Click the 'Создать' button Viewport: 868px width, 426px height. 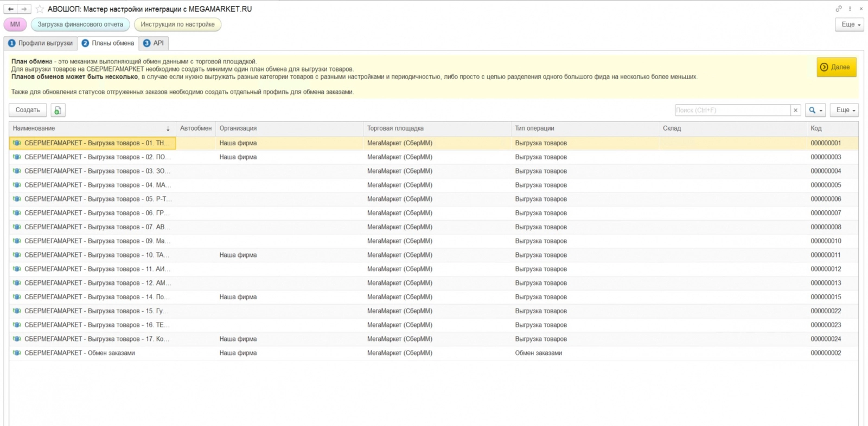[28, 110]
